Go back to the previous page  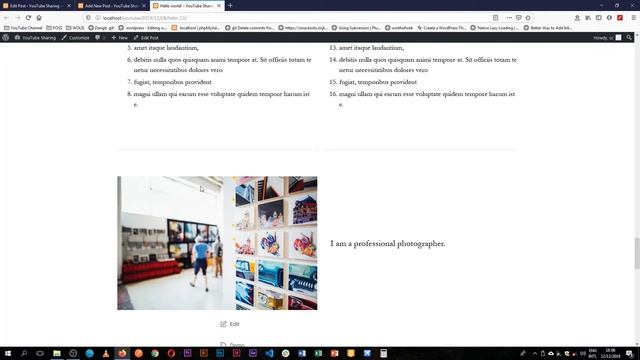(7, 18)
